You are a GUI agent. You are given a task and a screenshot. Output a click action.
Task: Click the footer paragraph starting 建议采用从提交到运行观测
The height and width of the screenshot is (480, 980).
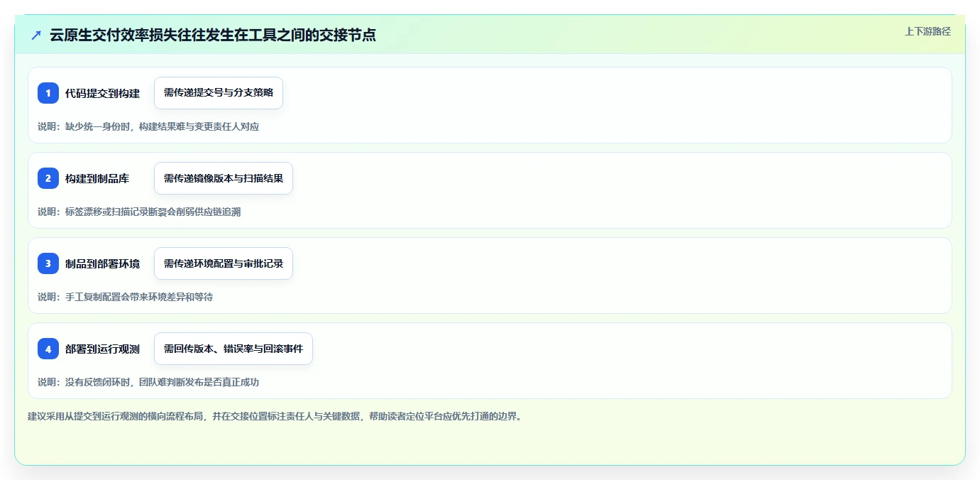point(275,416)
